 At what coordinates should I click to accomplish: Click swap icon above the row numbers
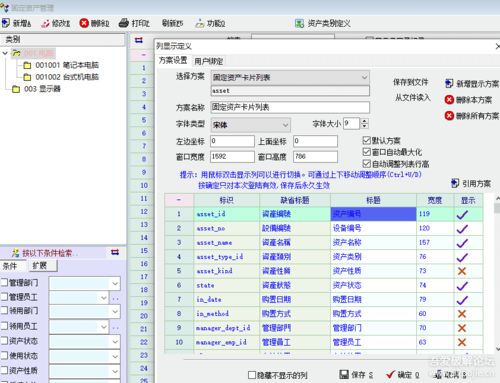[x=139, y=40]
